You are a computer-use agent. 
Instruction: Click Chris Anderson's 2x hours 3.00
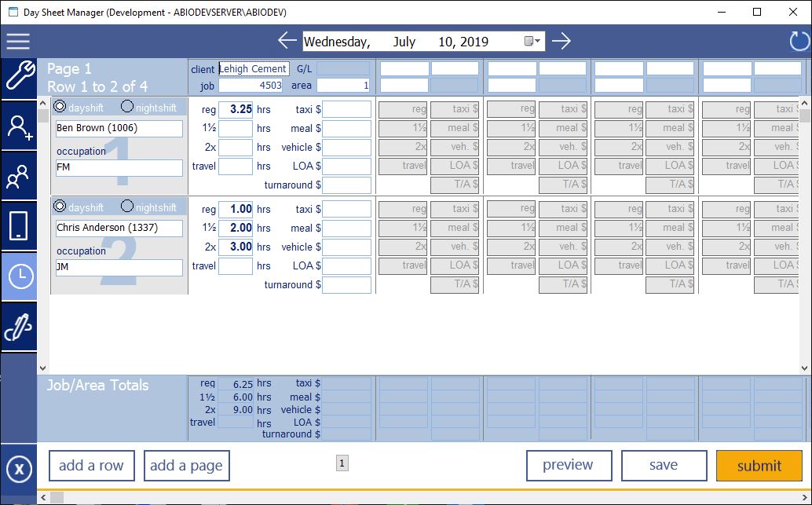tap(236, 247)
